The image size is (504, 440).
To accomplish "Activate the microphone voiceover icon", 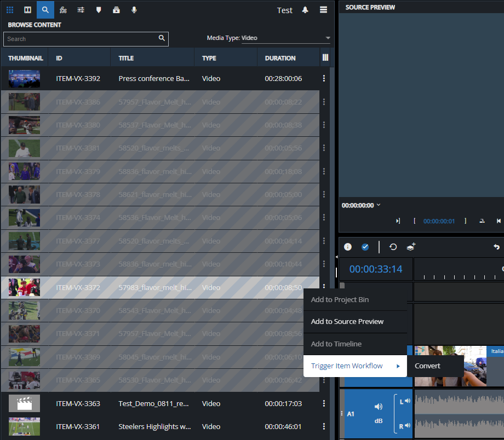I will pos(134,10).
